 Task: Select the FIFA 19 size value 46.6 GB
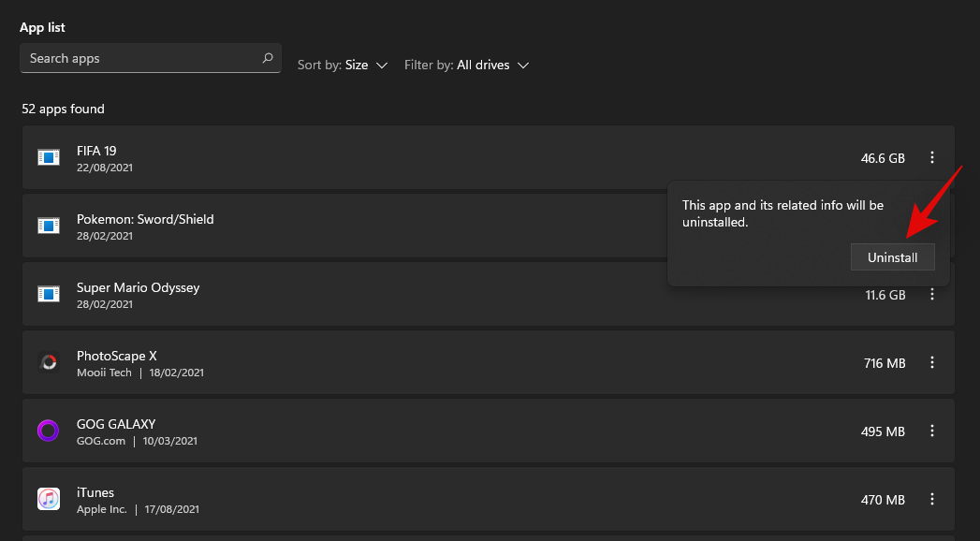[883, 158]
